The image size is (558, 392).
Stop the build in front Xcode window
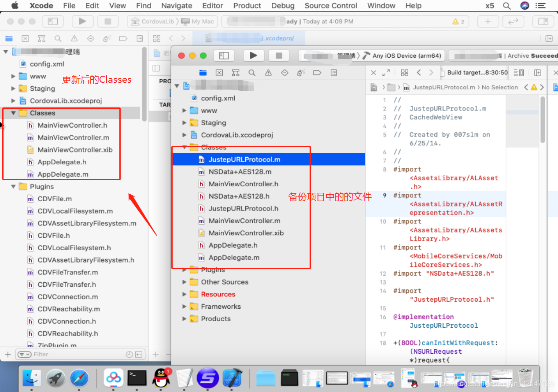pos(278,55)
